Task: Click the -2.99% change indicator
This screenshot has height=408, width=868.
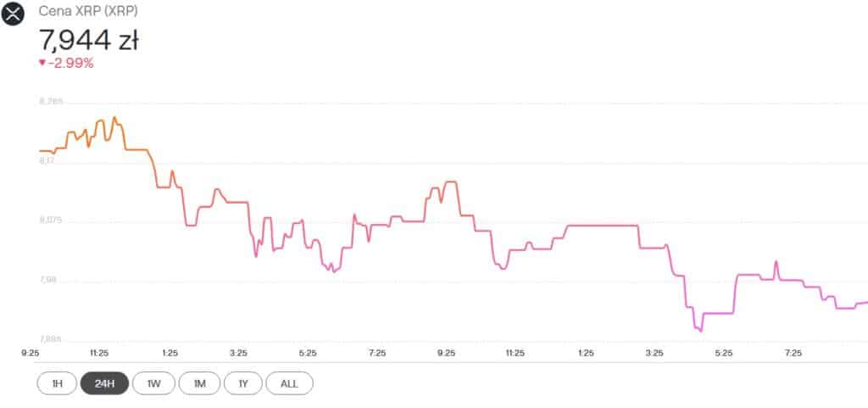Action: 70,64
